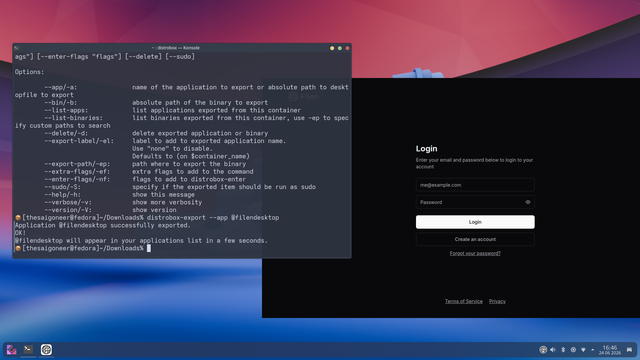Expand hidden system tray icons arrow
This screenshot has width=640, height=360.
coord(593,350)
